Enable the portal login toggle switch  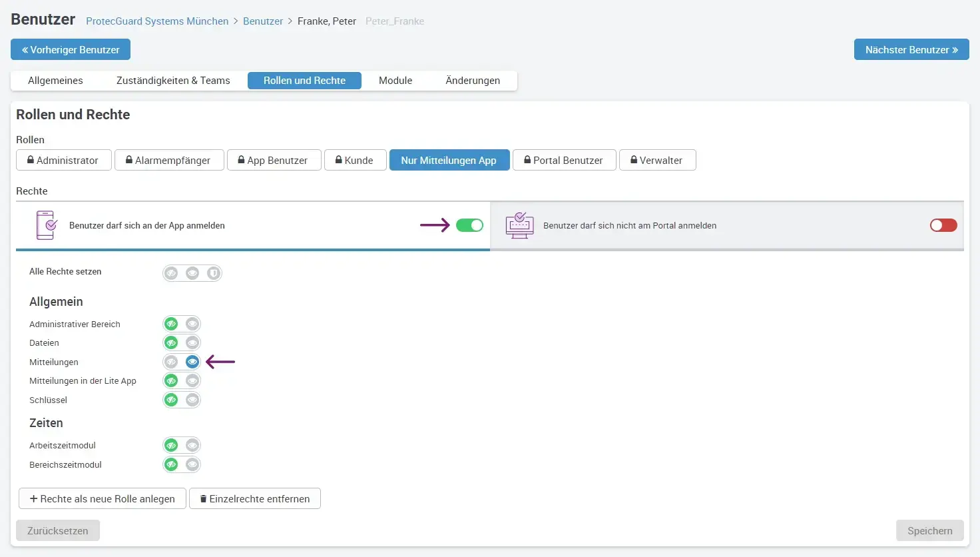pyautogui.click(x=943, y=225)
